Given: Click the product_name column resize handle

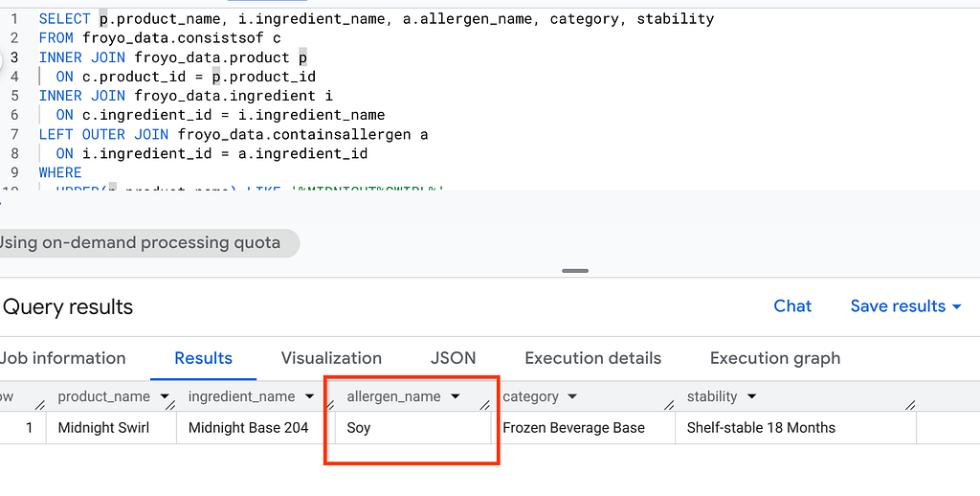Looking at the screenshot, I should click(170, 405).
